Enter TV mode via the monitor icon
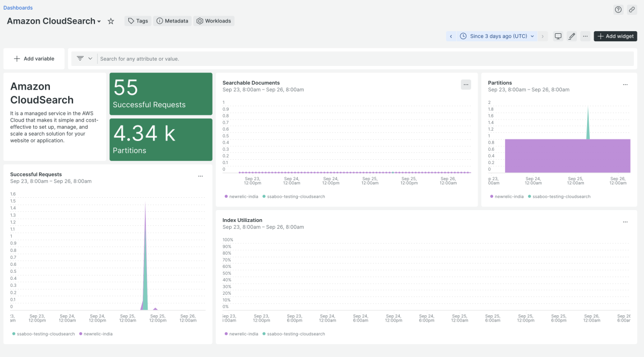This screenshot has height=357, width=644. coord(558,36)
